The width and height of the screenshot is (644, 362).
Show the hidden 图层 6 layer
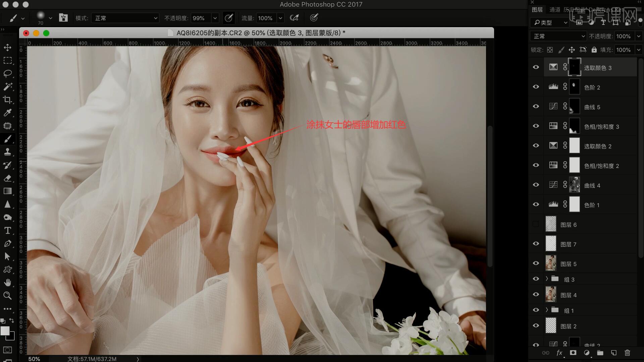click(x=536, y=224)
